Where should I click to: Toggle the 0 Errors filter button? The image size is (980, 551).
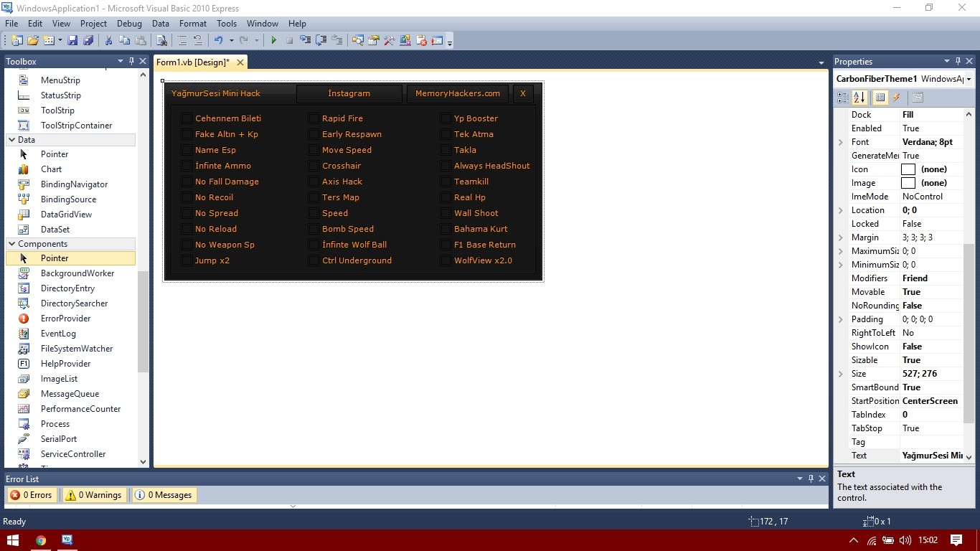pyautogui.click(x=32, y=495)
